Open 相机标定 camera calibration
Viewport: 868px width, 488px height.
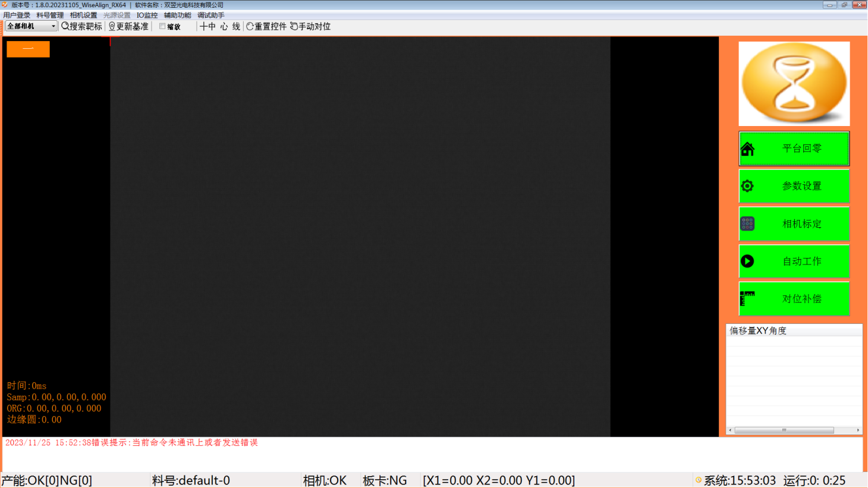tap(794, 223)
